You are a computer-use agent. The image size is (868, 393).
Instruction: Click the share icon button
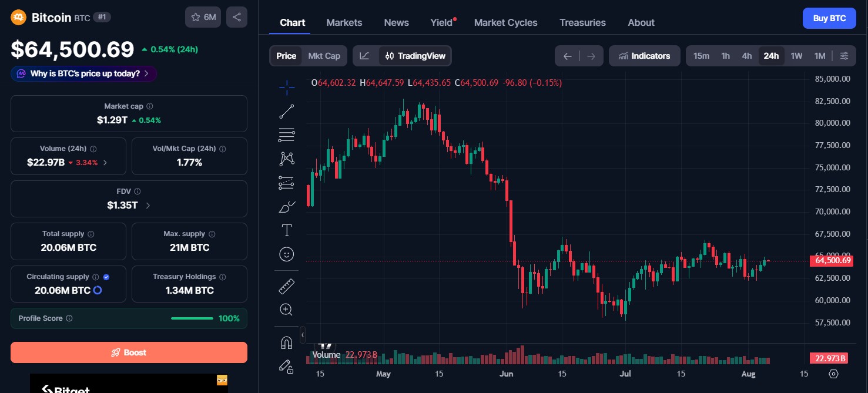point(237,17)
